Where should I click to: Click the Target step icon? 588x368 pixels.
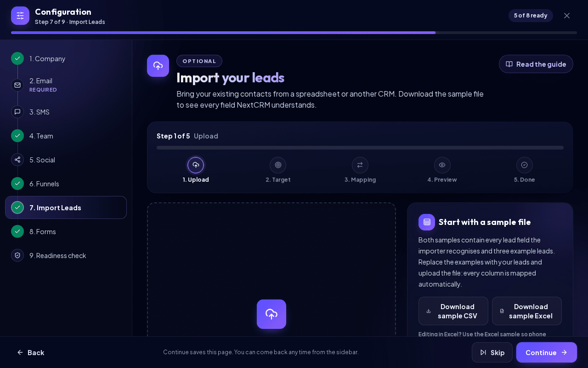[x=278, y=165]
